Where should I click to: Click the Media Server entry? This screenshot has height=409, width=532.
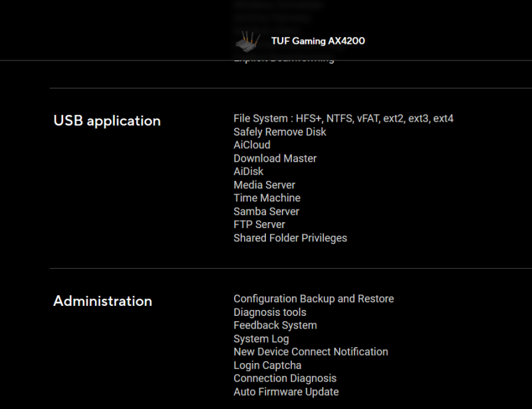tap(264, 185)
